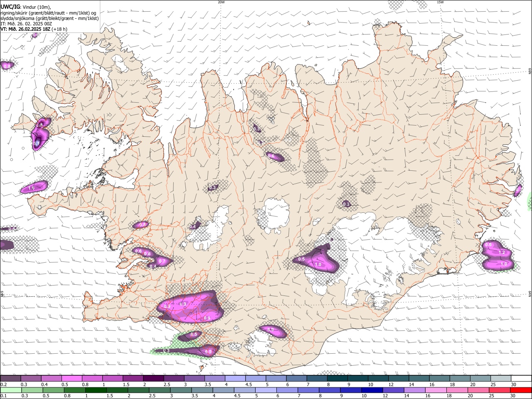The height and width of the screenshot is (399, 532).
Task: Pick the bottom-row legend swatch starting at 3
Action: point(181,390)
